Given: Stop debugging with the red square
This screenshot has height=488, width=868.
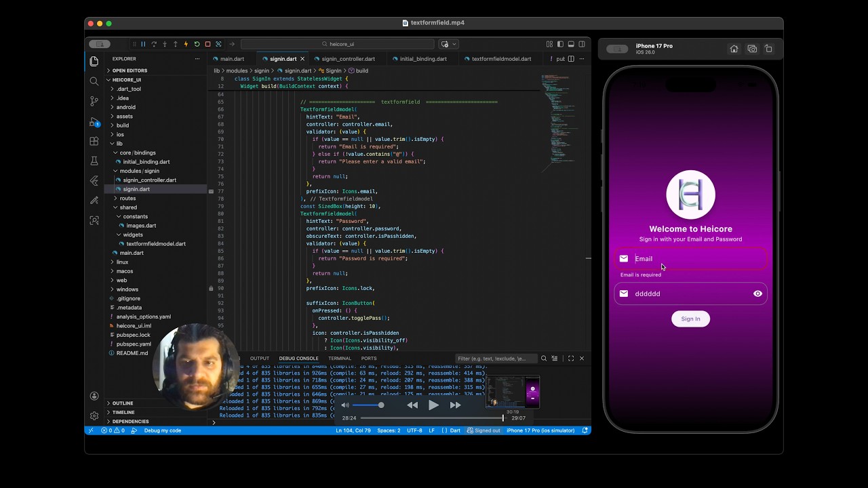Looking at the screenshot, I should pos(208,44).
